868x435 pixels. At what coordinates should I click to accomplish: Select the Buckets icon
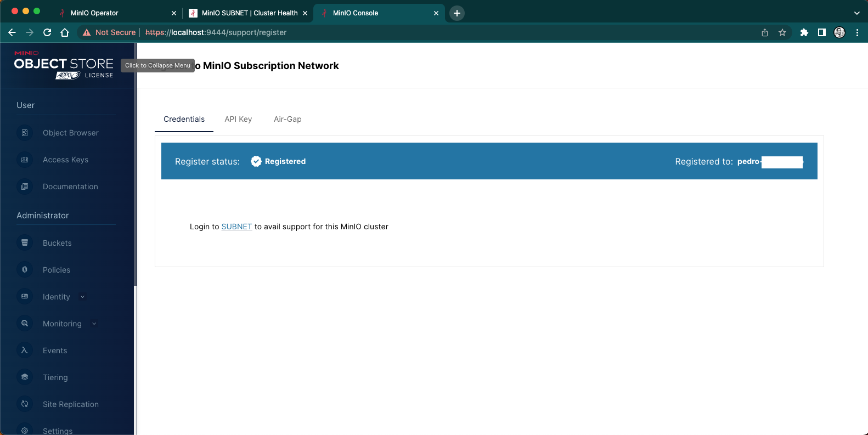25,242
